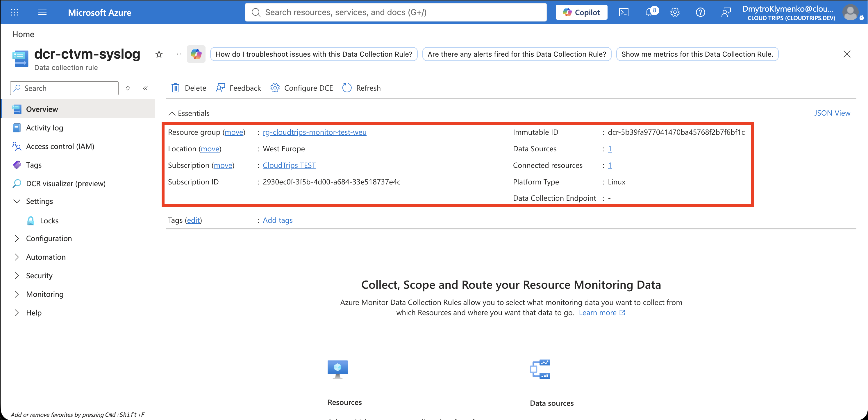The width and height of the screenshot is (868, 420).
Task: Click the troubleshoot issues Copilot suggestion
Action: point(314,54)
